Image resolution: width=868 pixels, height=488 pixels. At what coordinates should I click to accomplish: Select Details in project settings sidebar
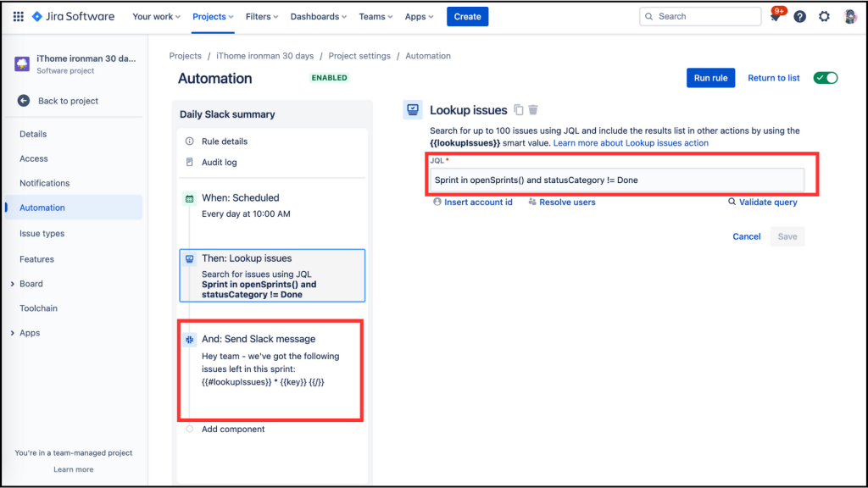(x=33, y=134)
